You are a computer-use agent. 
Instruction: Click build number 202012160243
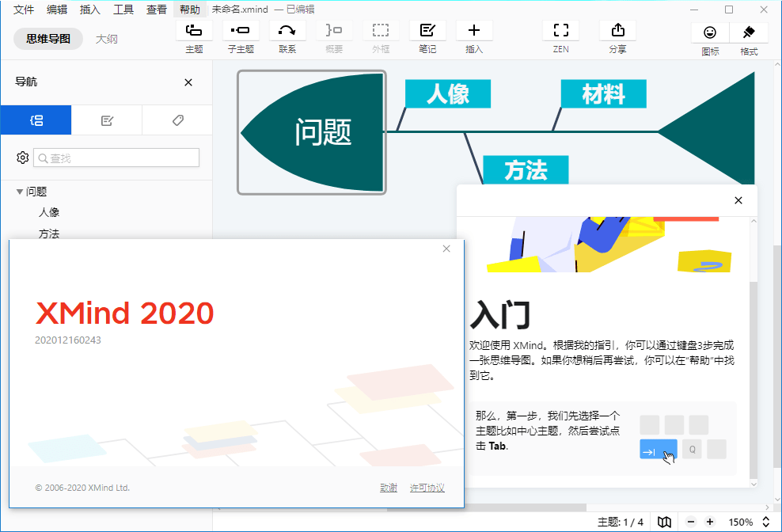(68, 340)
